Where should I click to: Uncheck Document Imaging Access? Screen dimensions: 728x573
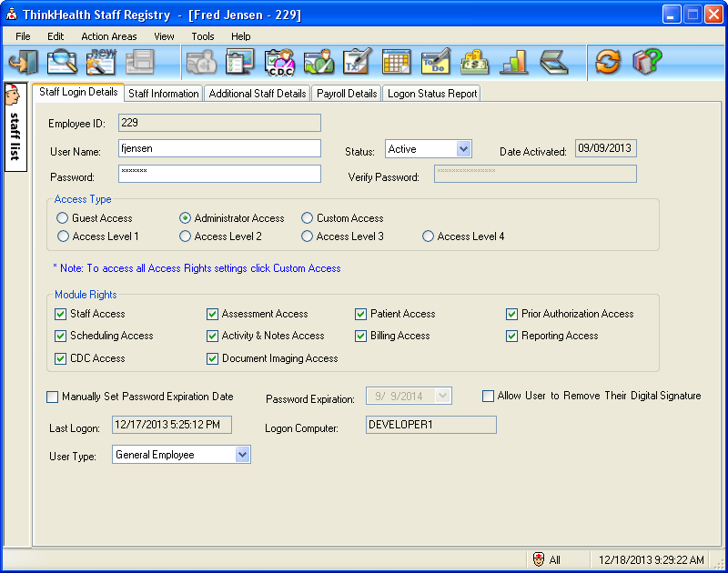click(212, 358)
